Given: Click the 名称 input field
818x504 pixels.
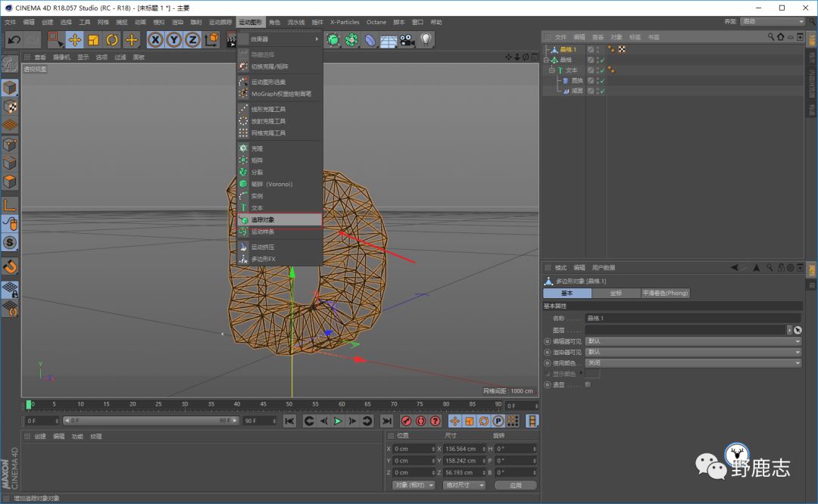Looking at the screenshot, I should (693, 318).
